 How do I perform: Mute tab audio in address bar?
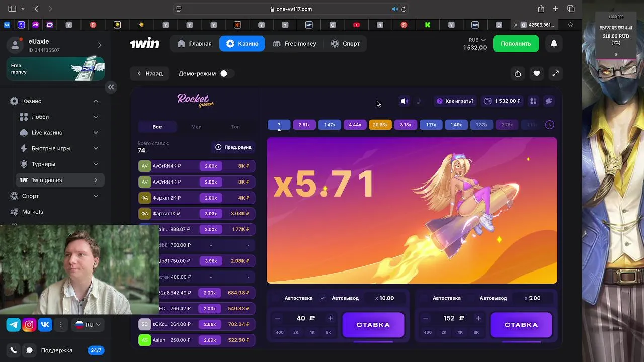(395, 9)
